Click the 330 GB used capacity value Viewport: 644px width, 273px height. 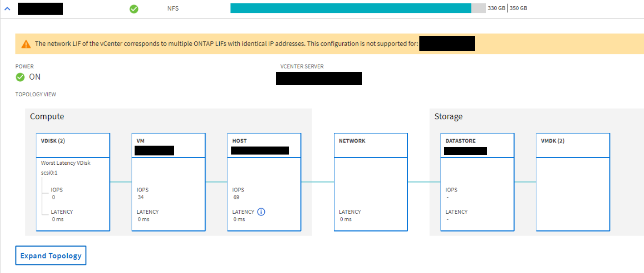point(496,8)
